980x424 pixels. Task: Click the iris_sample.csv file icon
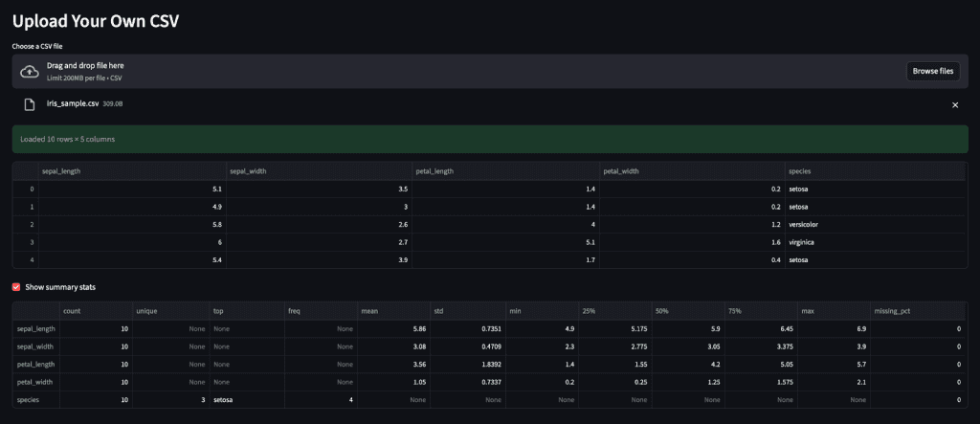[30, 103]
